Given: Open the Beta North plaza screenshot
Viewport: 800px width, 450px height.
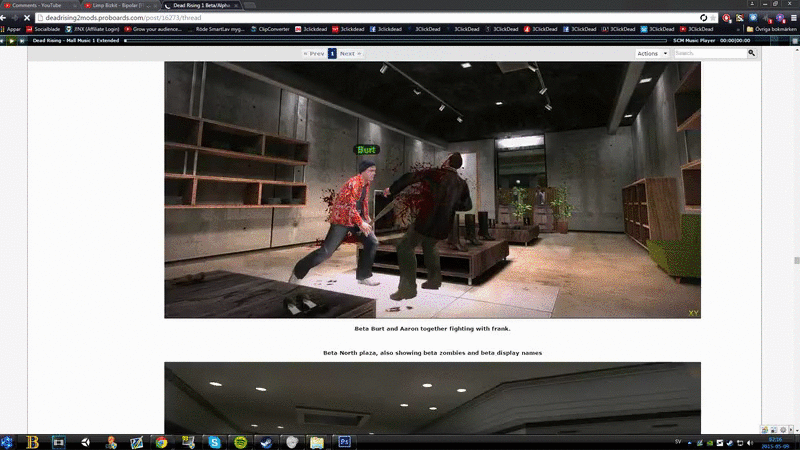Looking at the screenshot, I should (x=432, y=398).
